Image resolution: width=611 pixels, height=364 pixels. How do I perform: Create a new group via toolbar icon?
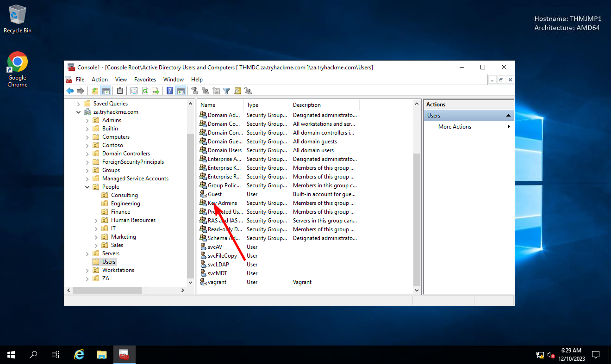(x=206, y=91)
